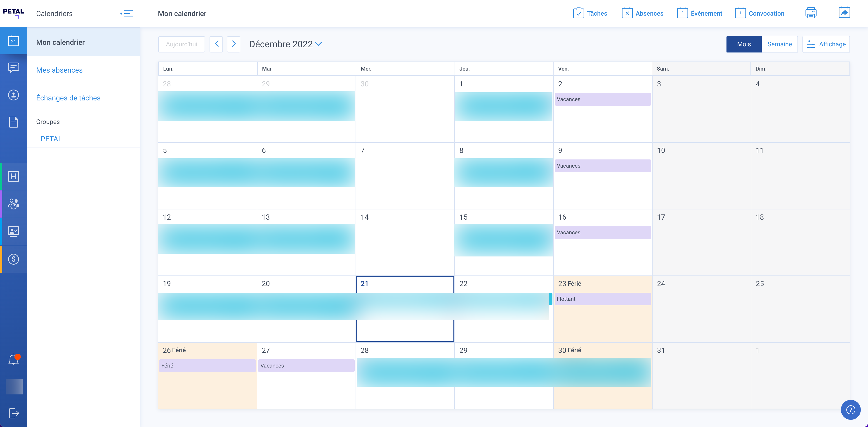This screenshot has height=427, width=868.
Task: Open Mes absences in sidebar
Action: [59, 70]
